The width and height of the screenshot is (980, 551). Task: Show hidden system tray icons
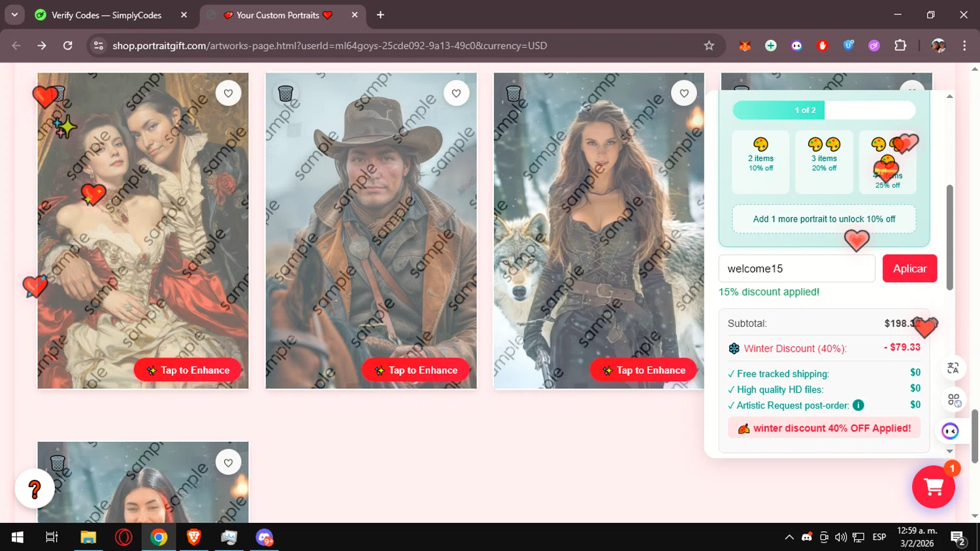click(789, 537)
